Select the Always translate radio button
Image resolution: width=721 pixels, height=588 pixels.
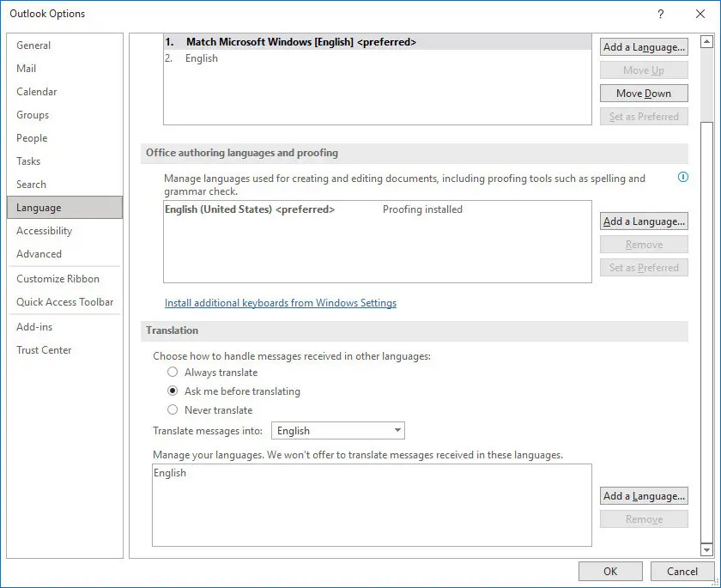(173, 373)
